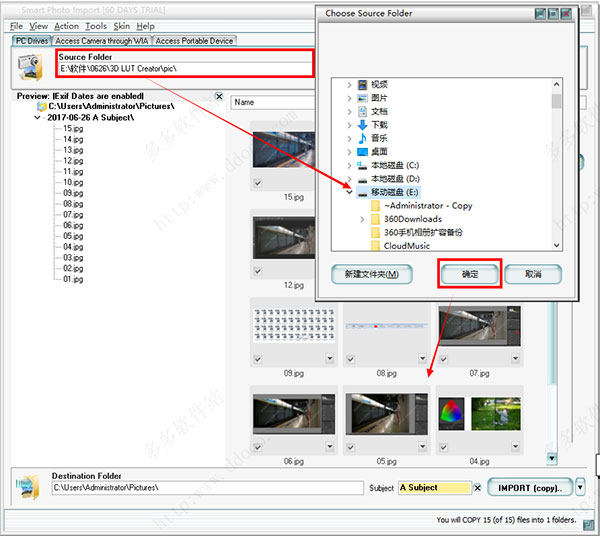Select the 视频 videos folder icon
Screen dimensions: 600x536
click(362, 85)
